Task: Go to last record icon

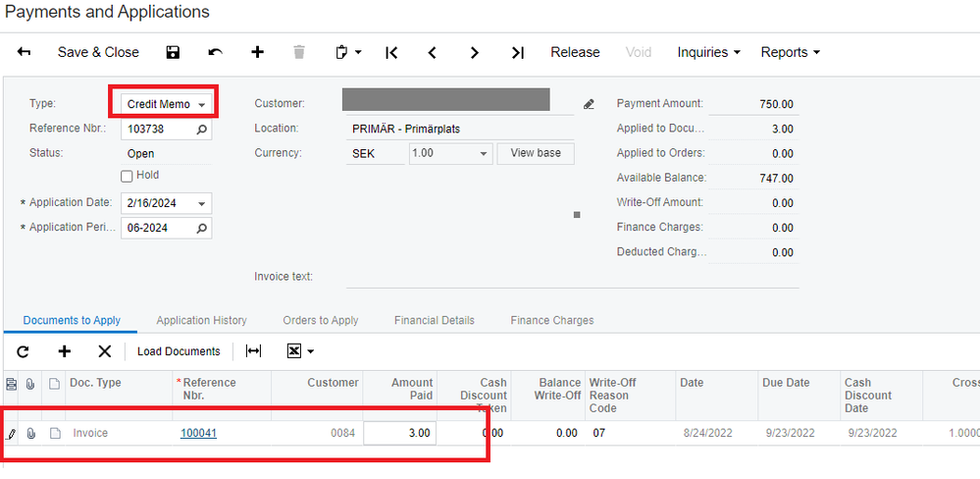Action: 518,53
